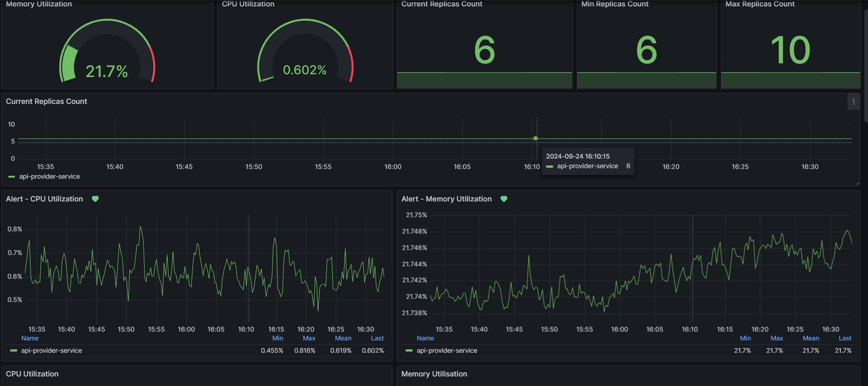
Task: Toggle api-provider-service series in CPU alert legend
Action: pos(52,350)
